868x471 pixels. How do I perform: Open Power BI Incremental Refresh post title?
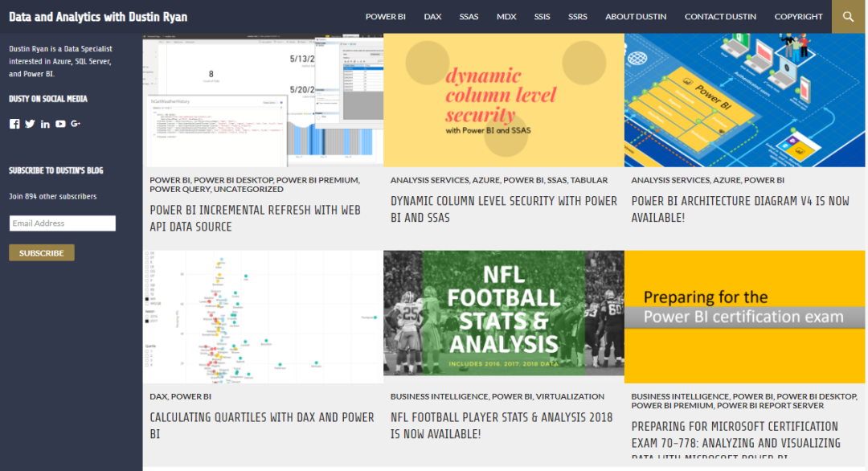coord(256,218)
